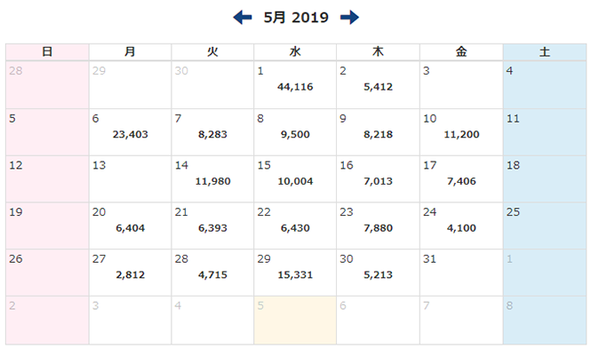Image resolution: width=599 pixels, height=364 pixels.
Task: Select May 17 showing 7,406
Action: pos(460,179)
